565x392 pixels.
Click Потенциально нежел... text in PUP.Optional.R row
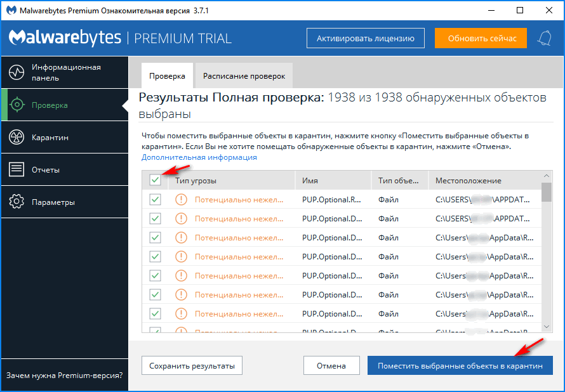[239, 199]
